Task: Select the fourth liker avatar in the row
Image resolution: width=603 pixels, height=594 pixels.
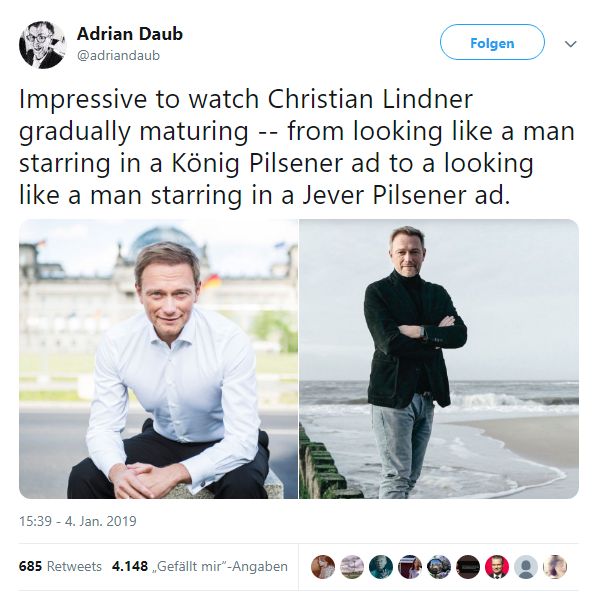Action: click(410, 567)
